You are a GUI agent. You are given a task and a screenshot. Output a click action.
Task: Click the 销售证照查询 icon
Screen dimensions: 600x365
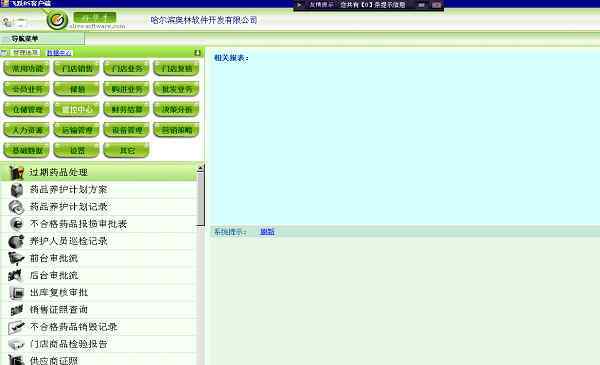(x=16, y=310)
